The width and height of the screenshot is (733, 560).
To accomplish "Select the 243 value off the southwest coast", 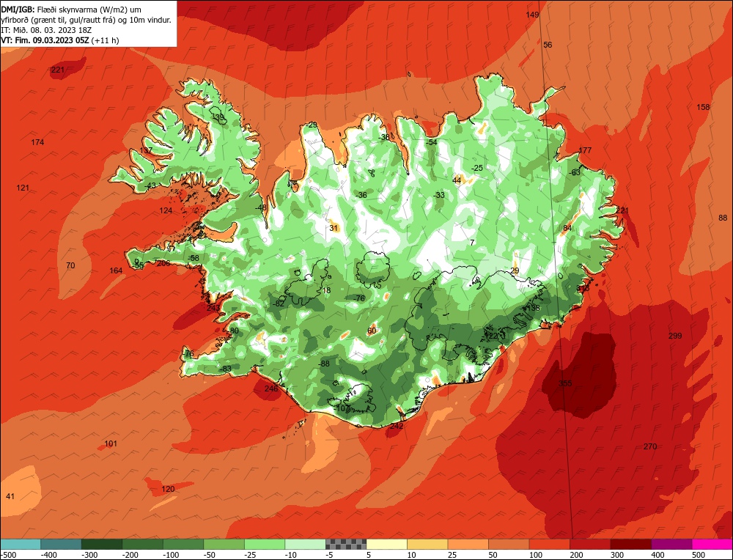I will [213, 308].
